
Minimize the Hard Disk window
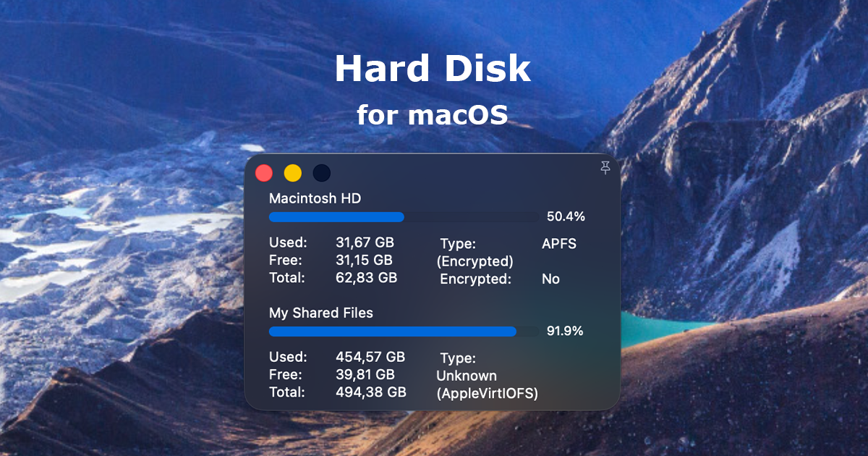point(292,172)
